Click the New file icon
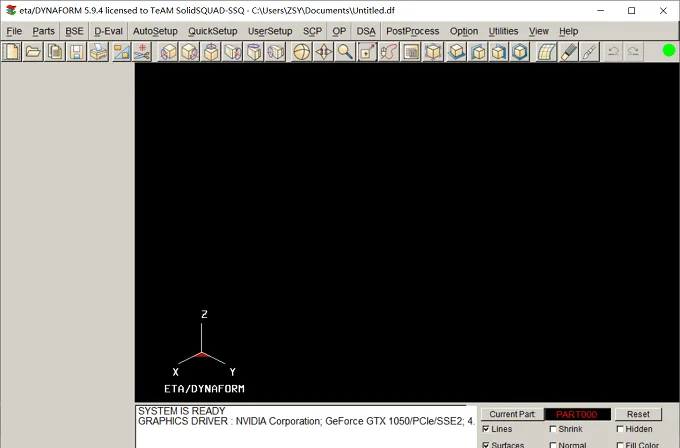Viewport: 680px width, 448px height. [x=12, y=52]
